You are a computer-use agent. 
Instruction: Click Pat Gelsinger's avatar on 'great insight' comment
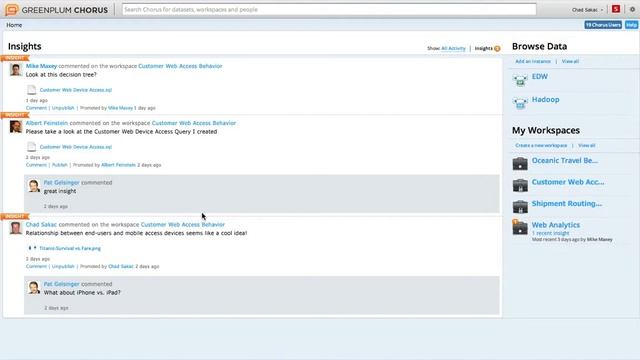click(34, 185)
